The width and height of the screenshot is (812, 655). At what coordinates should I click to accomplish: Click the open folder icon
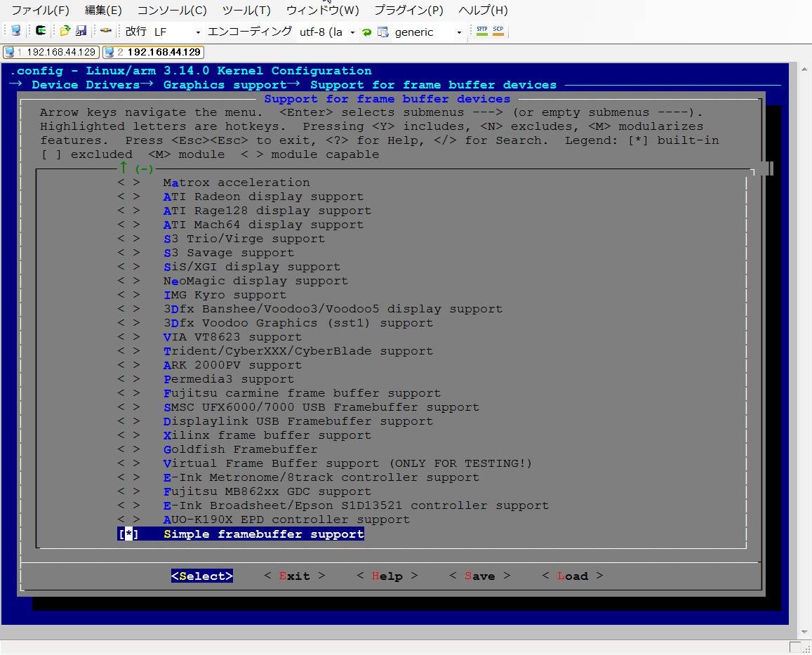(65, 31)
